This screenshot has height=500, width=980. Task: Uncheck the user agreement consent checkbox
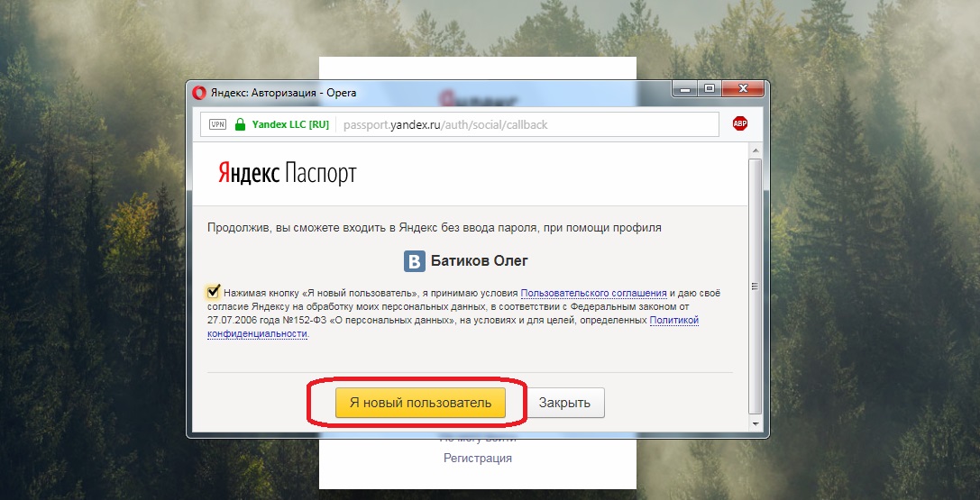pos(214,292)
